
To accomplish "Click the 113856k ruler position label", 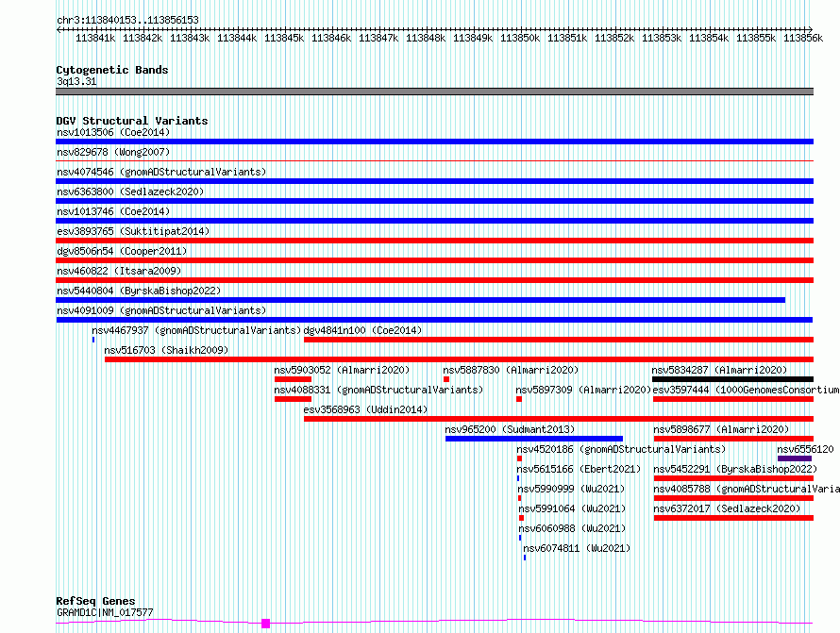I will 803,38.
